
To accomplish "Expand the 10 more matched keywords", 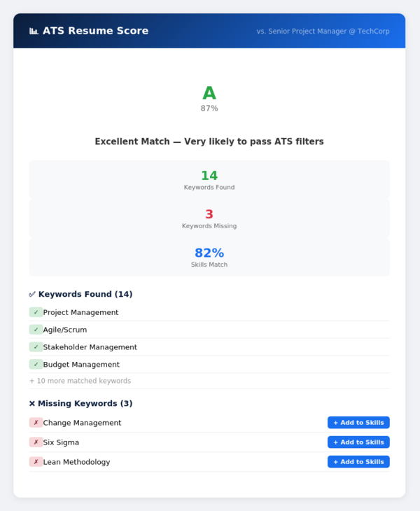I will pos(80,381).
